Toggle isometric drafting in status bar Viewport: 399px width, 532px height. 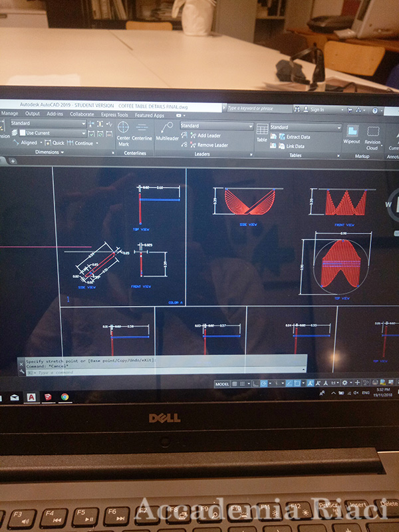point(277,384)
